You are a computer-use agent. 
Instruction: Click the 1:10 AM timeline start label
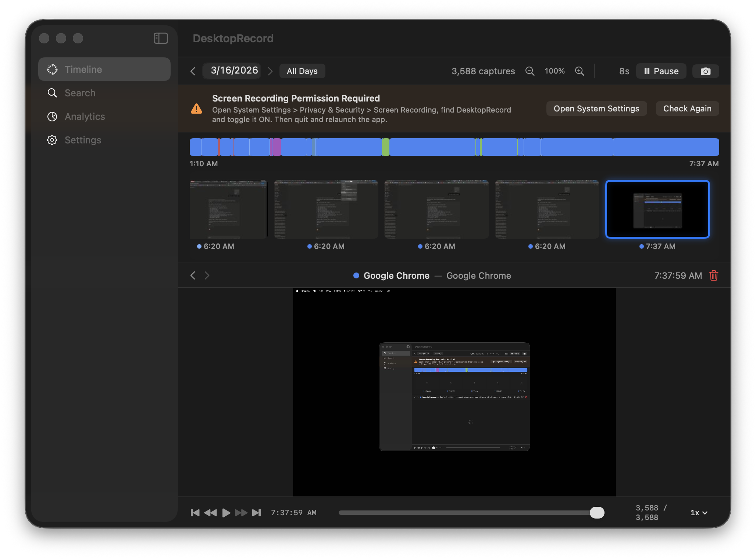(204, 163)
